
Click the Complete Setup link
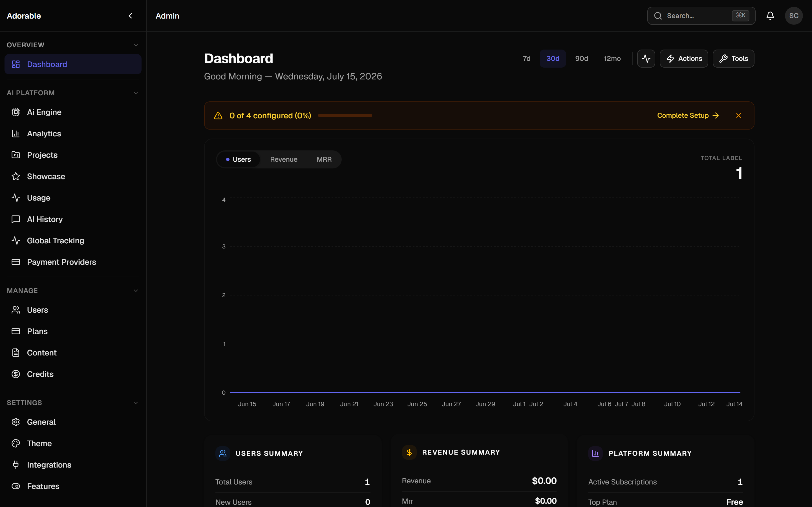tap(688, 115)
